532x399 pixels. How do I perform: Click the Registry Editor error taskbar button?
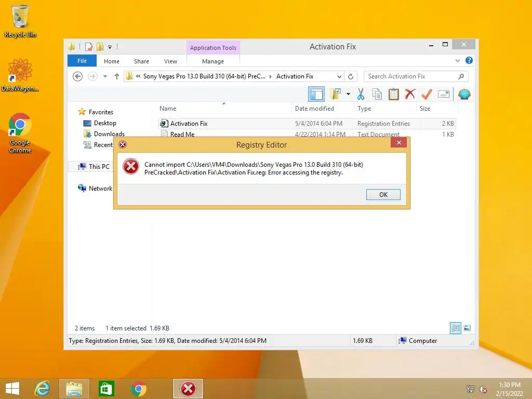(188, 389)
